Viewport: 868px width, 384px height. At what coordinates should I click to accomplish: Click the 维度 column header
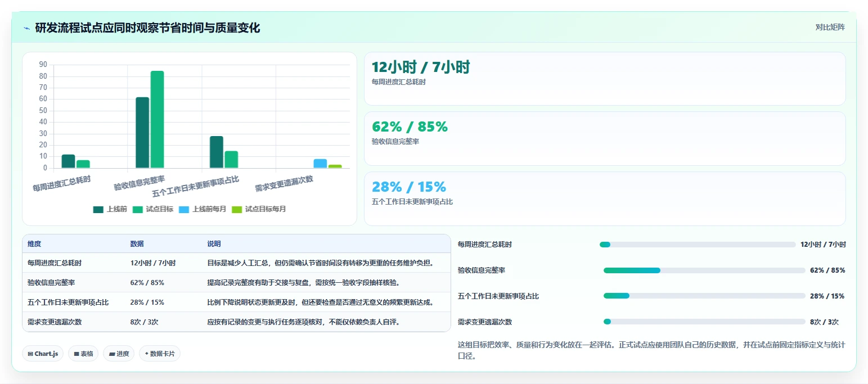point(34,244)
